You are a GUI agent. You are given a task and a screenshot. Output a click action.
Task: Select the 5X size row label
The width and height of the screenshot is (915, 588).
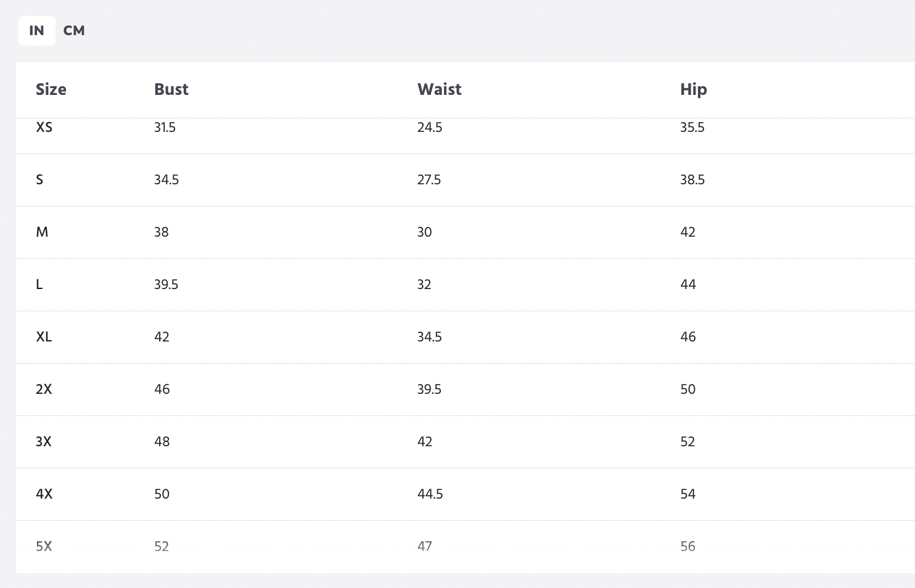(44, 547)
